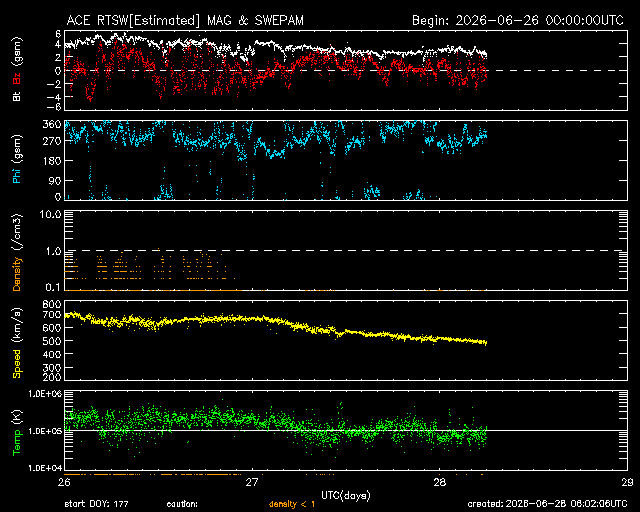Click day 26 on the time axis
Screen dimensions: 640x512
(64, 482)
